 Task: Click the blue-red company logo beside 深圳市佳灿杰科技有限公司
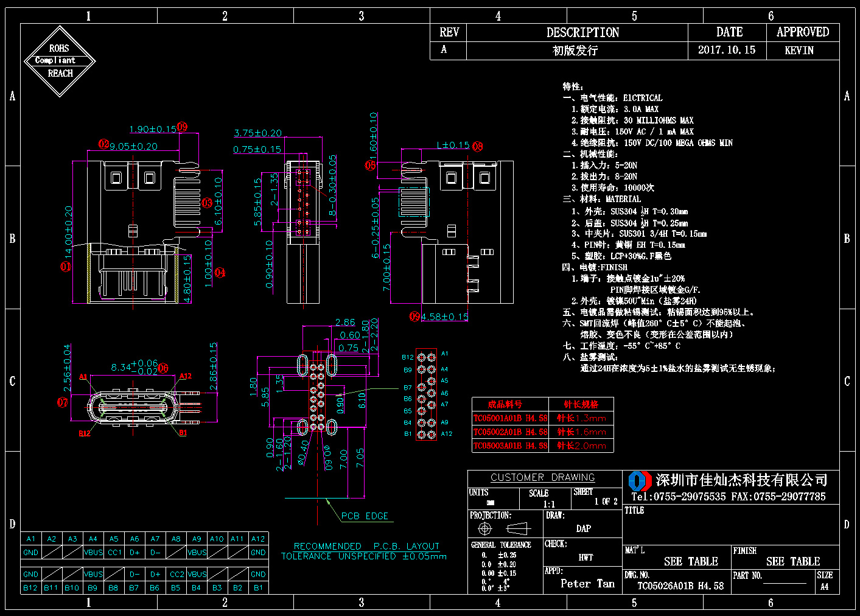click(x=640, y=481)
